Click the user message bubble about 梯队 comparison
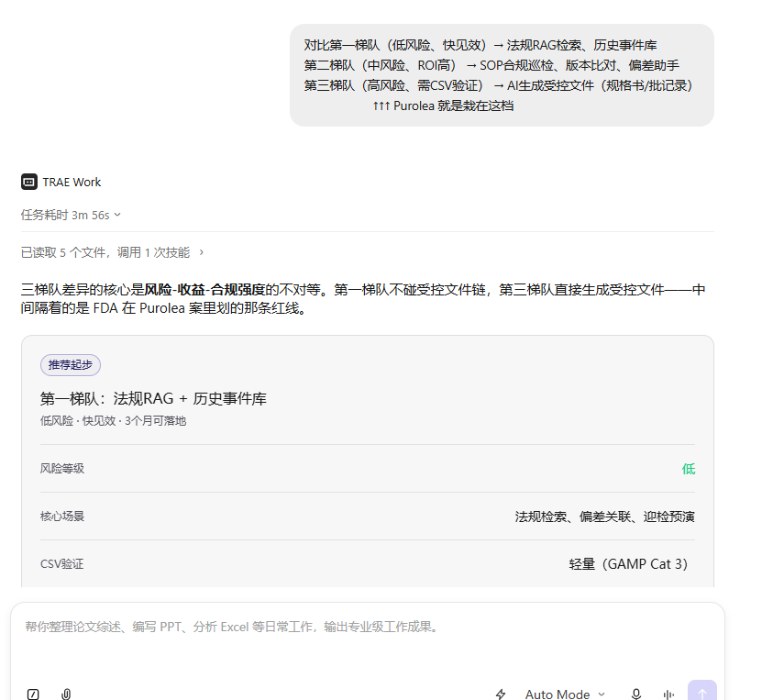 coord(502,75)
